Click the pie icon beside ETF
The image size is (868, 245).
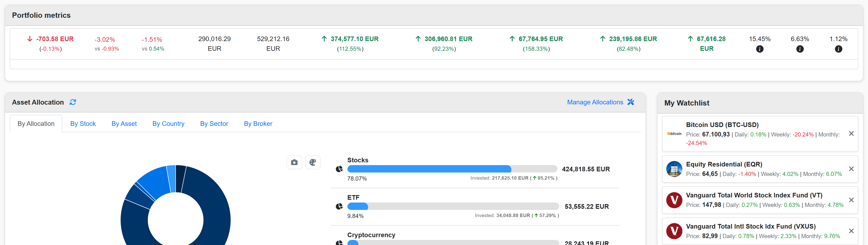(x=339, y=206)
